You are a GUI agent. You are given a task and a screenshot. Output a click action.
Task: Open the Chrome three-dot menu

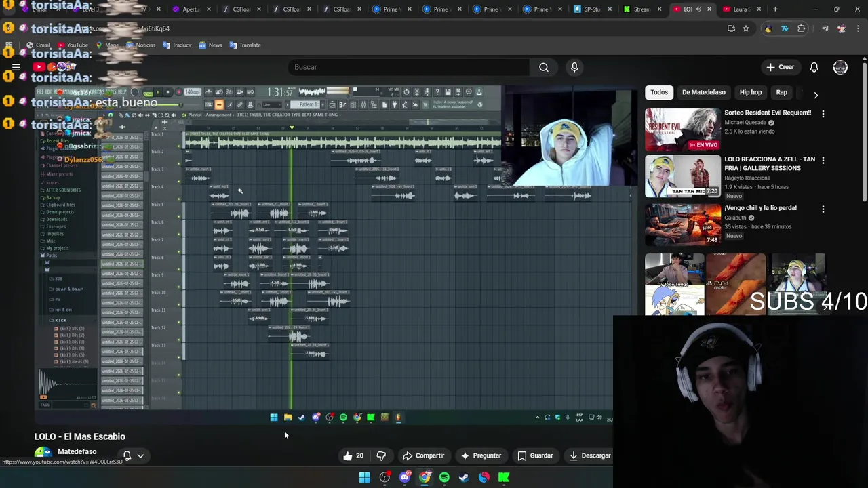click(859, 28)
